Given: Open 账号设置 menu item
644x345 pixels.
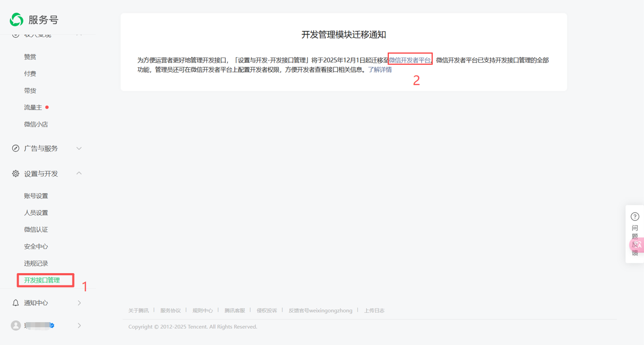Looking at the screenshot, I should pos(36,196).
